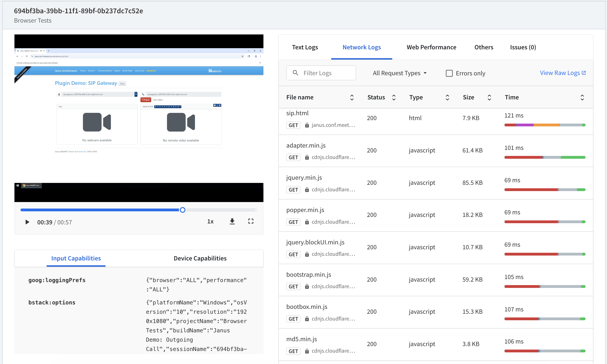Click the external link icon beside View Raw Logs
The width and height of the screenshot is (607, 364).
pos(584,72)
